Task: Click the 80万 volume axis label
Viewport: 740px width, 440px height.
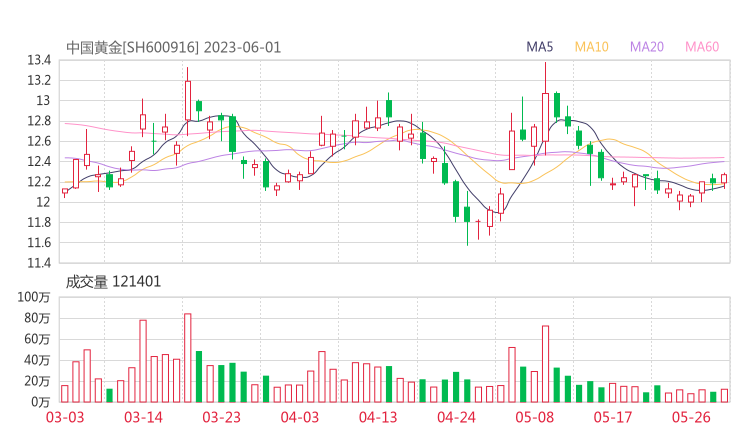Action: 37,318
